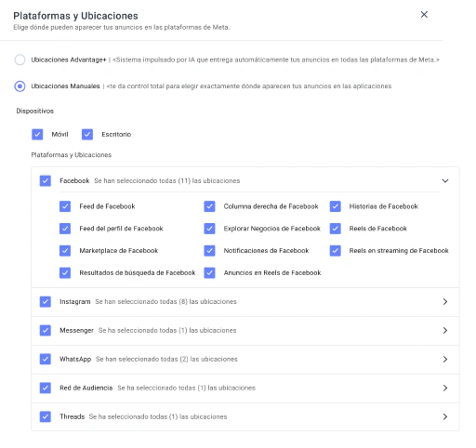Click the Red de Audiencia name
Image resolution: width=476 pixels, height=448 pixels.
86,388
